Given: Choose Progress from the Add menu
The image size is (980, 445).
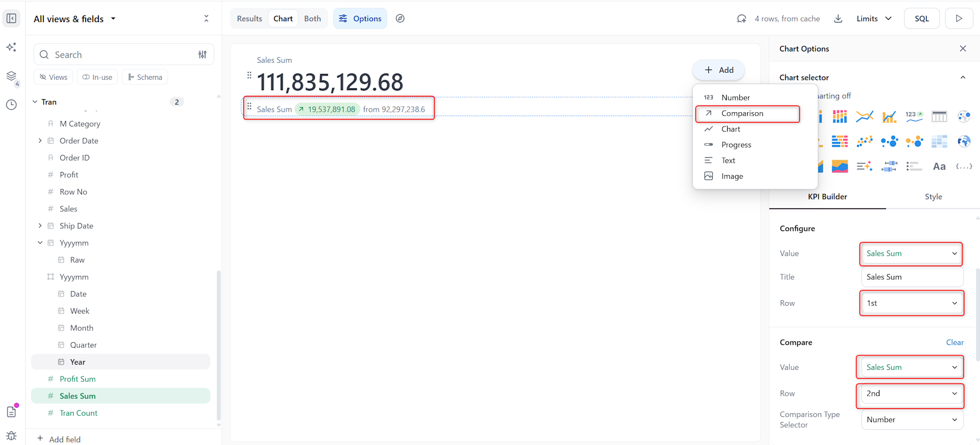Looking at the screenshot, I should (x=755, y=145).
